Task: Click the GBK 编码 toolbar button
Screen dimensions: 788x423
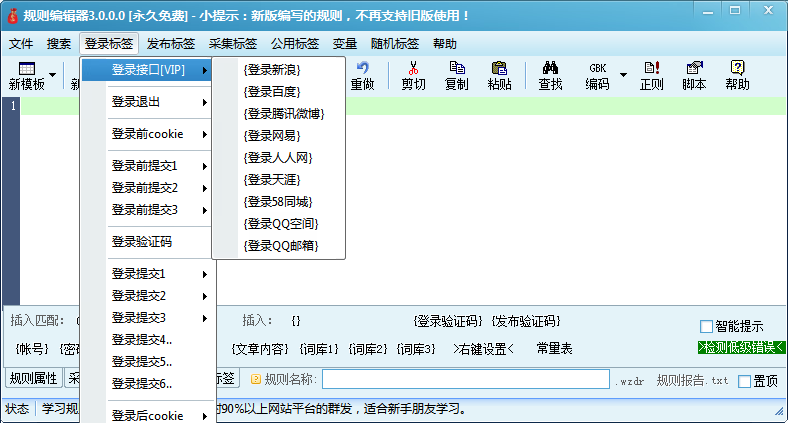Action: point(598,76)
